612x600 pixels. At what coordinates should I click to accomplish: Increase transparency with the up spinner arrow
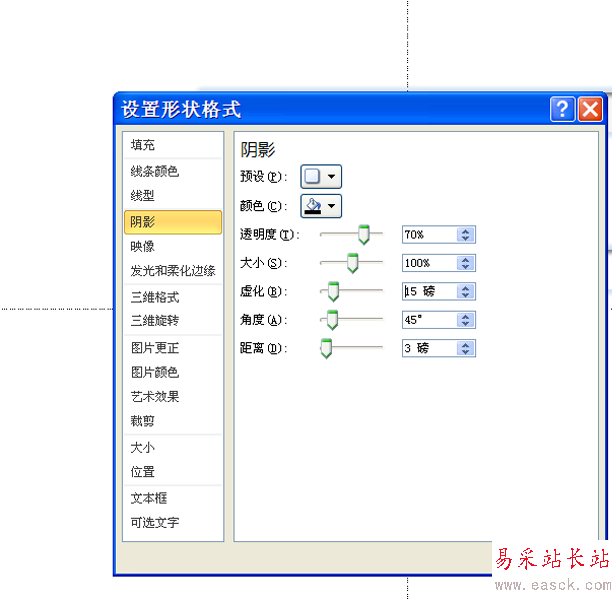(x=465, y=231)
